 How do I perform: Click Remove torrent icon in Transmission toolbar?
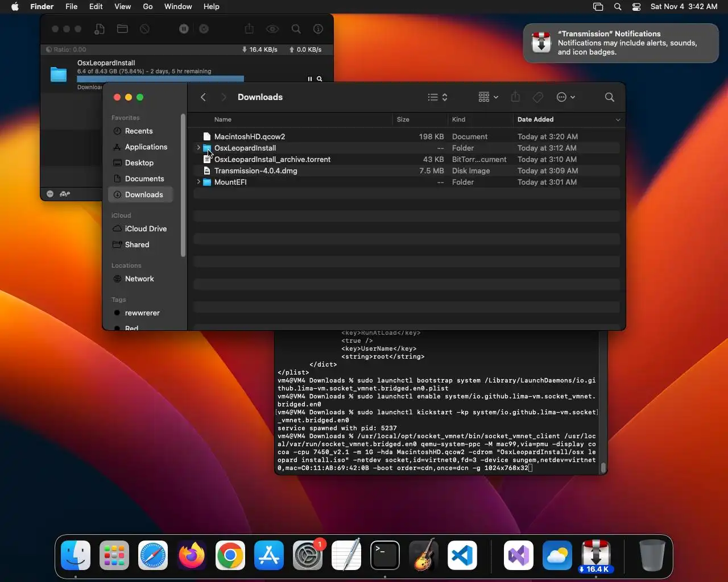pos(145,29)
